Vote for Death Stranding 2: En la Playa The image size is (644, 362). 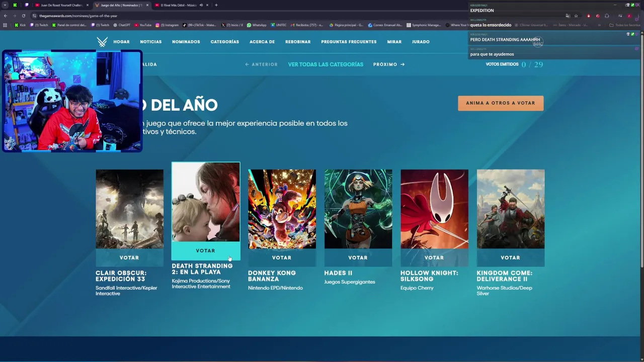pyautogui.click(x=205, y=250)
